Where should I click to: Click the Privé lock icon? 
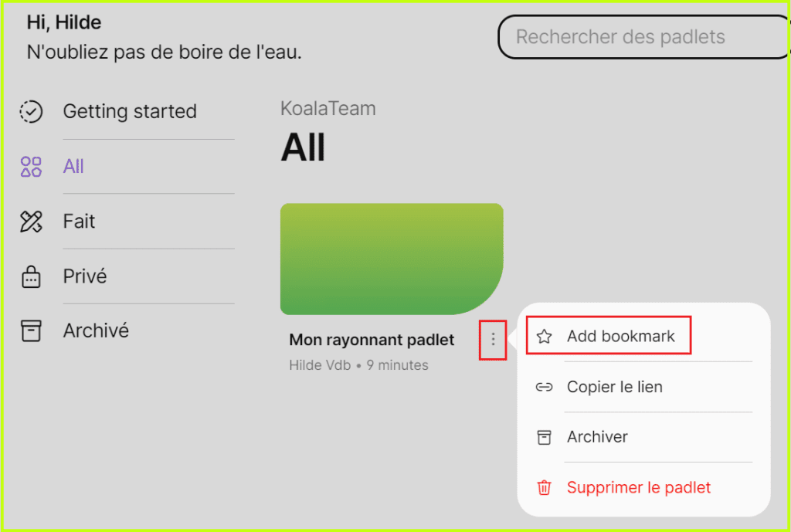(x=31, y=276)
